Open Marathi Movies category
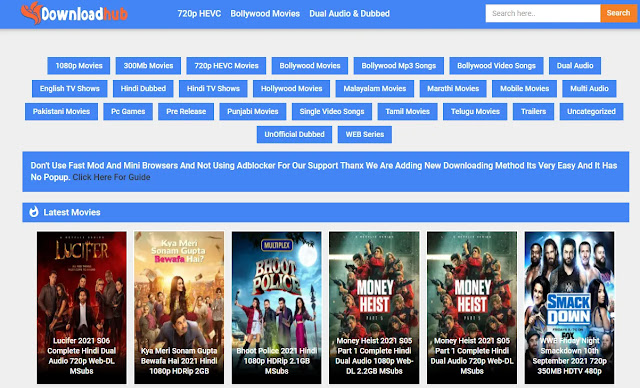640x388 pixels. [x=453, y=89]
